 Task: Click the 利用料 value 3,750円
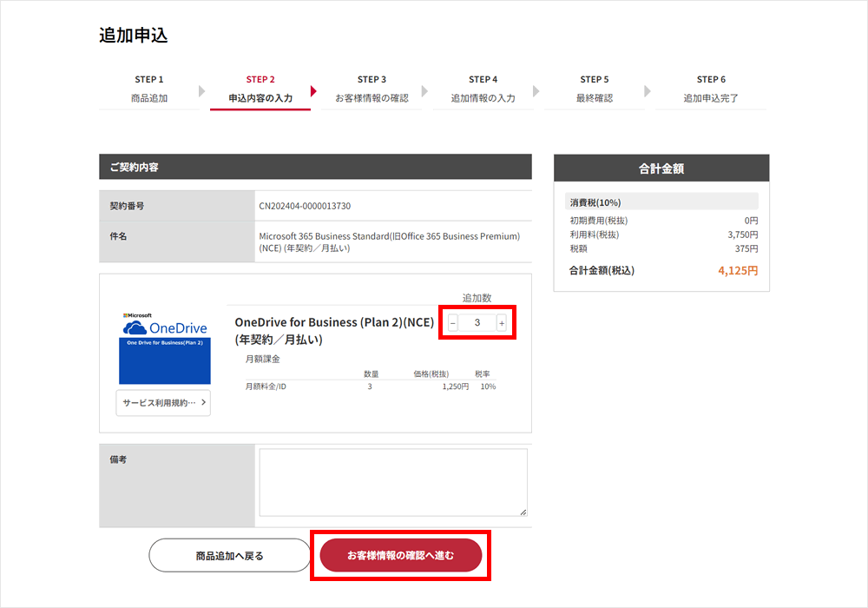coord(743,235)
